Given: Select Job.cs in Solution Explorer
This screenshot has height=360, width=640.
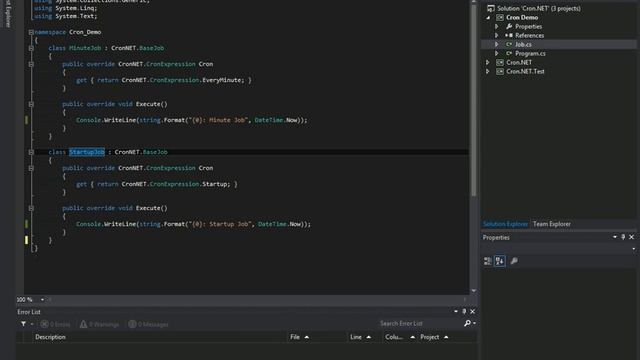Looking at the screenshot, I should (x=523, y=44).
